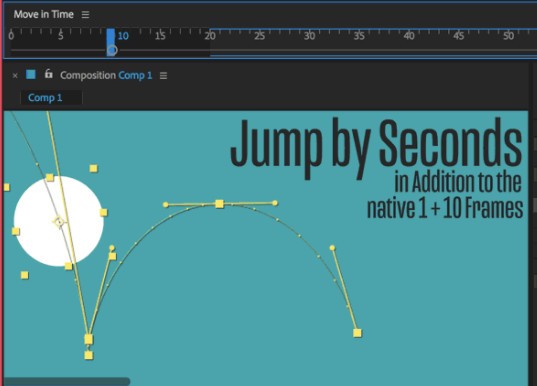Click the Move in Time panel title
This screenshot has width=537, height=386.
pos(43,14)
